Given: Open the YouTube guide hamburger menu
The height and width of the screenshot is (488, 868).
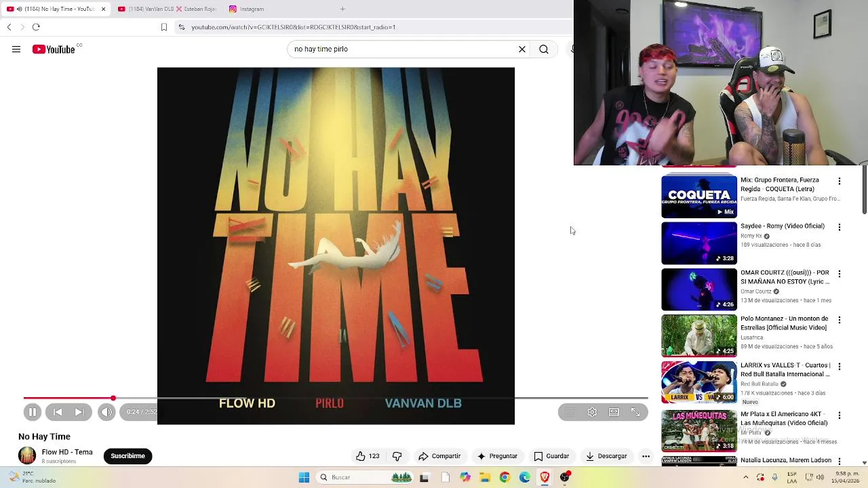Looking at the screenshot, I should (16, 49).
